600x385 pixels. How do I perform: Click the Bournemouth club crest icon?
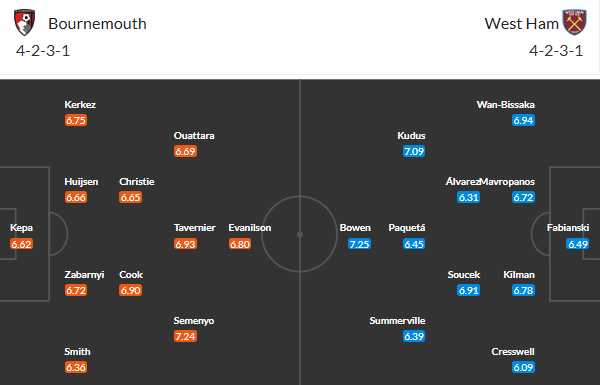(x=24, y=23)
